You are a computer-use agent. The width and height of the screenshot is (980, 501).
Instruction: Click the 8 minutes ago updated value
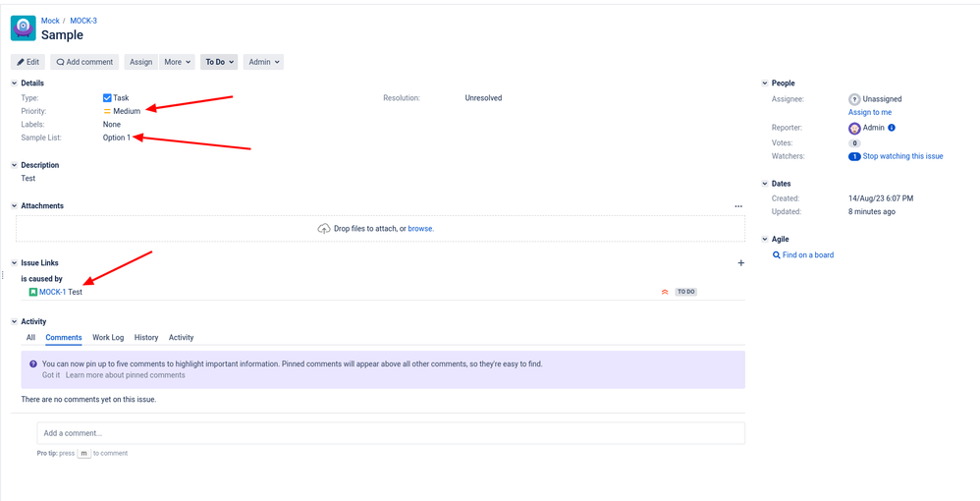pyautogui.click(x=871, y=212)
